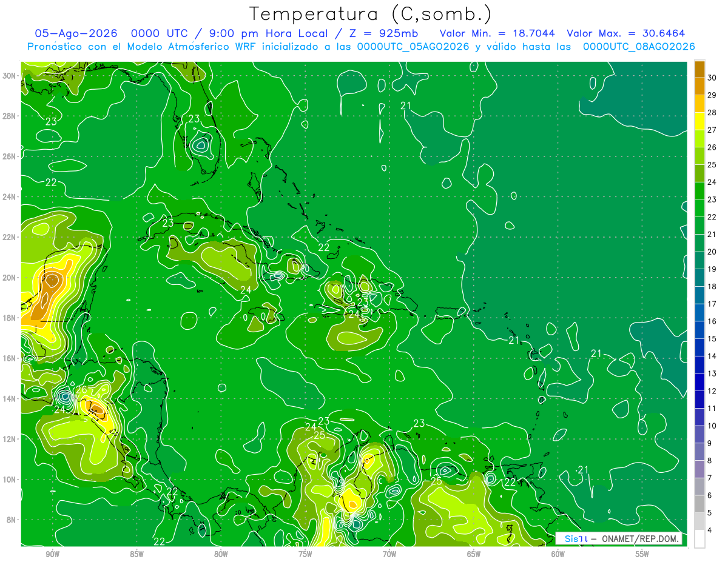728x562 pixels.
Task: Click the '22N' latitude axis label
Action: point(10,237)
